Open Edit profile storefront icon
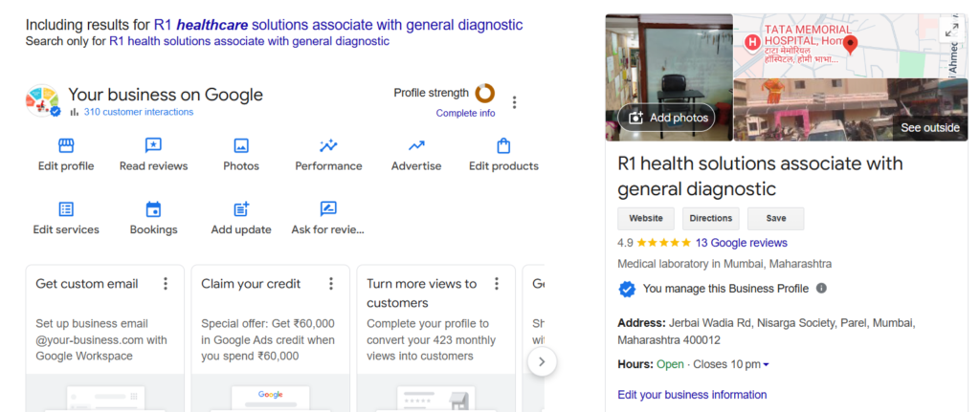 66,146
